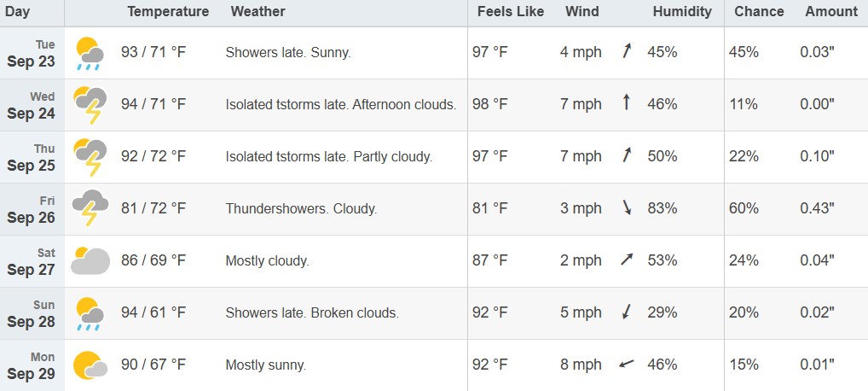
Task: Click the Fri Sep 26 thundershowers icon
Action: point(90,208)
